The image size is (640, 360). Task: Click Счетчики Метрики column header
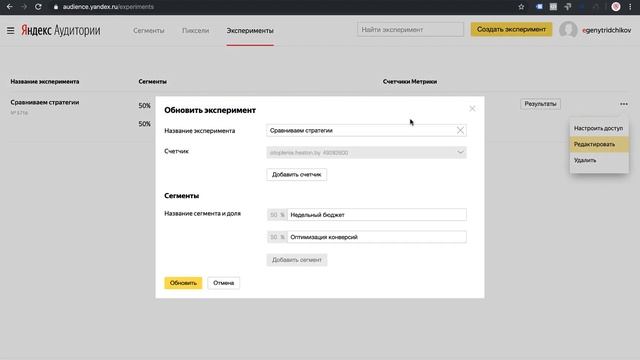click(410, 82)
